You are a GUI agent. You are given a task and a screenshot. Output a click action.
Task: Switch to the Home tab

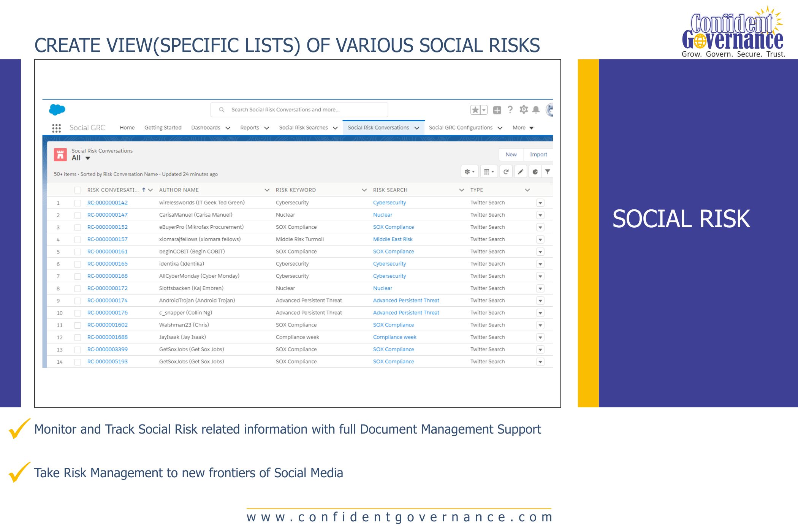(x=127, y=128)
